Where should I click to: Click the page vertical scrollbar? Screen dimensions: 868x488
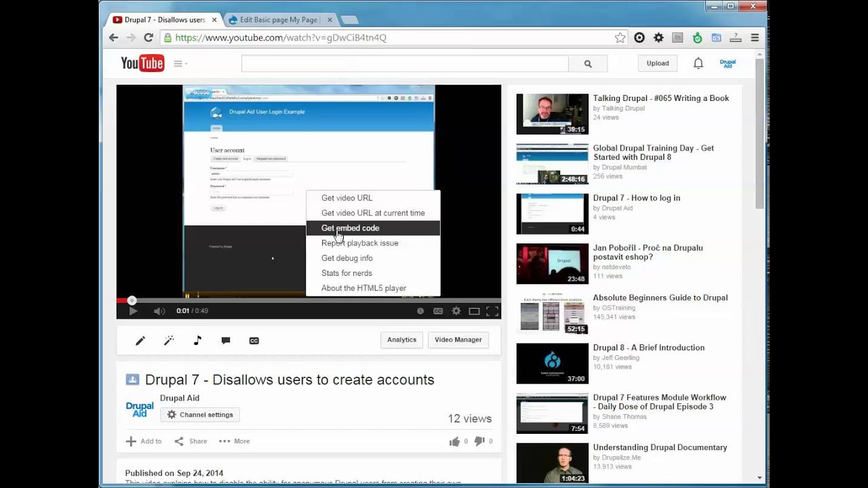click(x=759, y=136)
